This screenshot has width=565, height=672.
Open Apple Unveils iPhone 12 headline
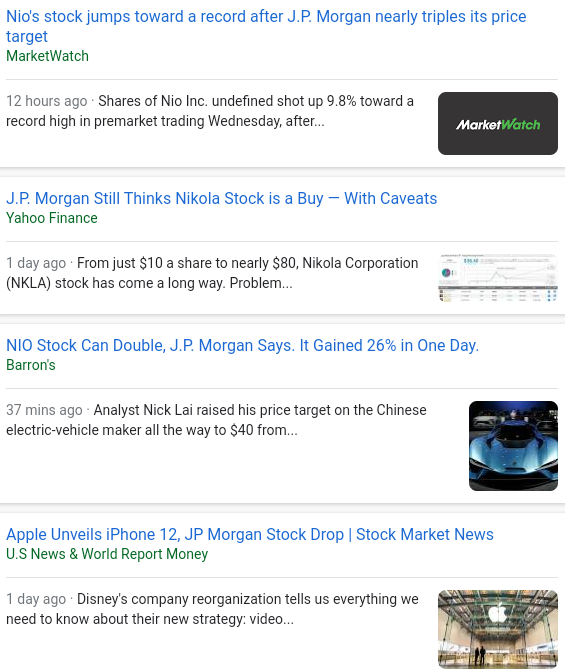249,534
